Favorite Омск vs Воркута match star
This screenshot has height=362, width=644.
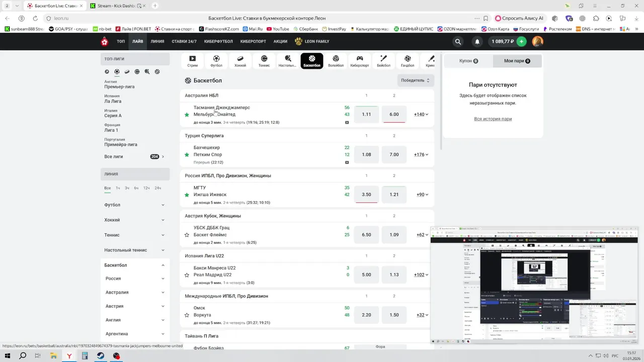pyautogui.click(x=187, y=315)
